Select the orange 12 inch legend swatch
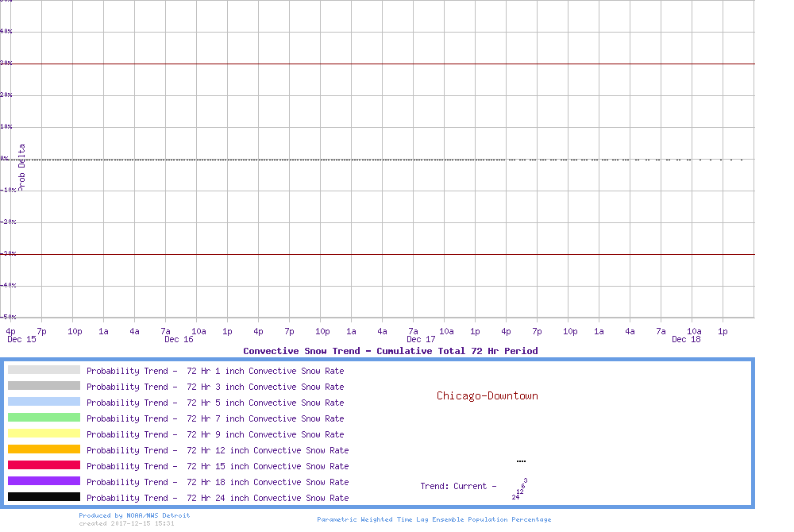The width and height of the screenshot is (794, 532). pyautogui.click(x=44, y=449)
